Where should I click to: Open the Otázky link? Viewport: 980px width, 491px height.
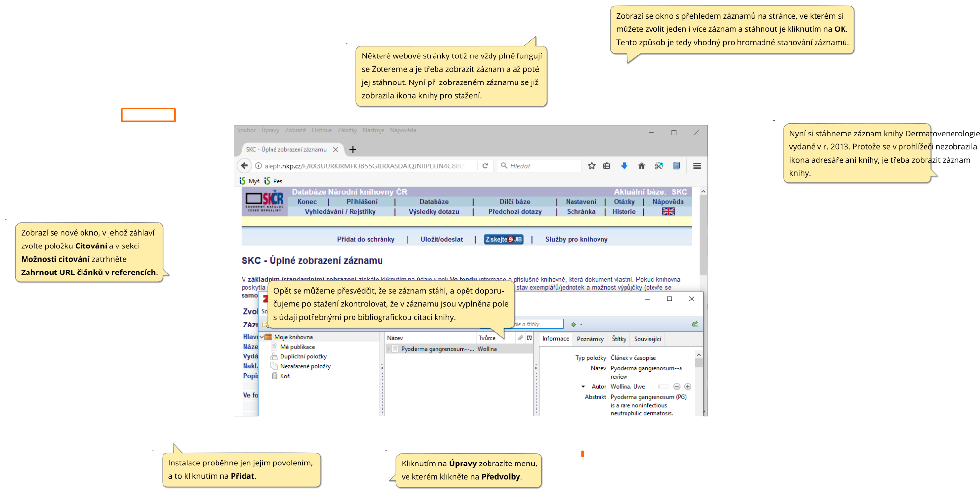tap(624, 202)
